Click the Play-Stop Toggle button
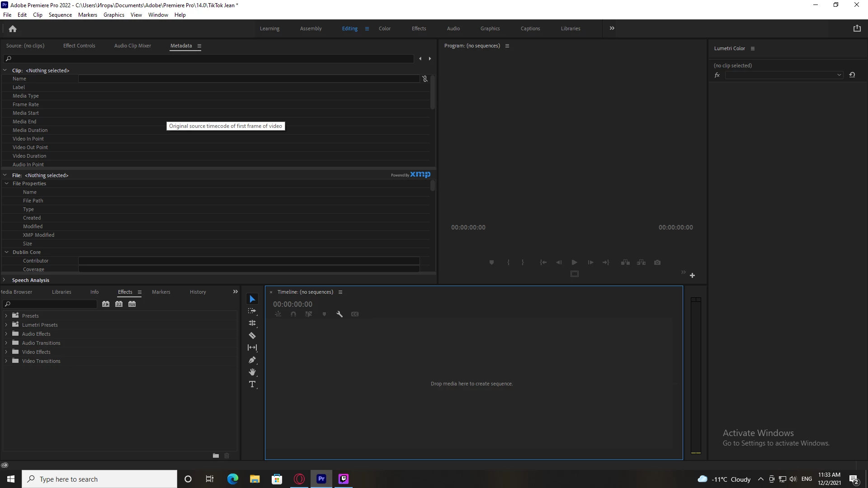The width and height of the screenshot is (868, 488). pos(574,263)
